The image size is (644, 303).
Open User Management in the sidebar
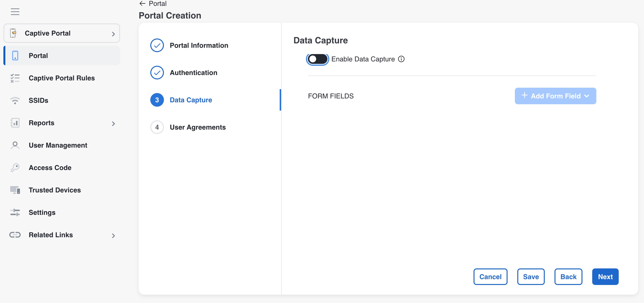click(62, 145)
